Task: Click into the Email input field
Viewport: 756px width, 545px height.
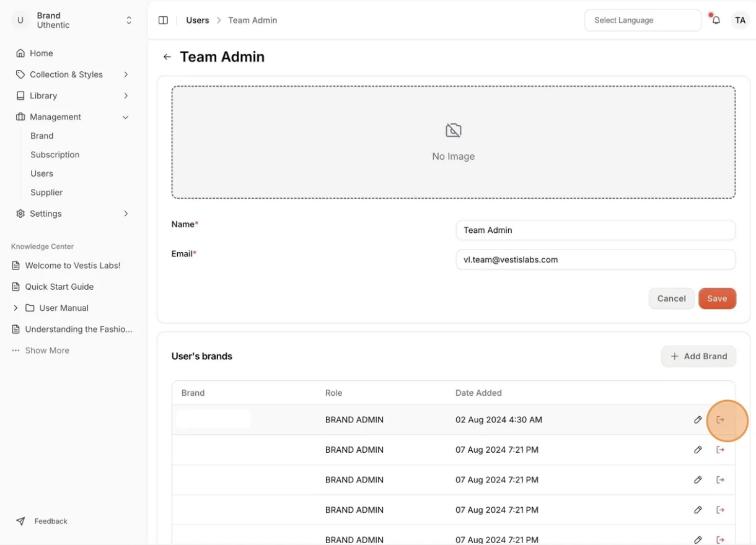Action: (x=596, y=260)
